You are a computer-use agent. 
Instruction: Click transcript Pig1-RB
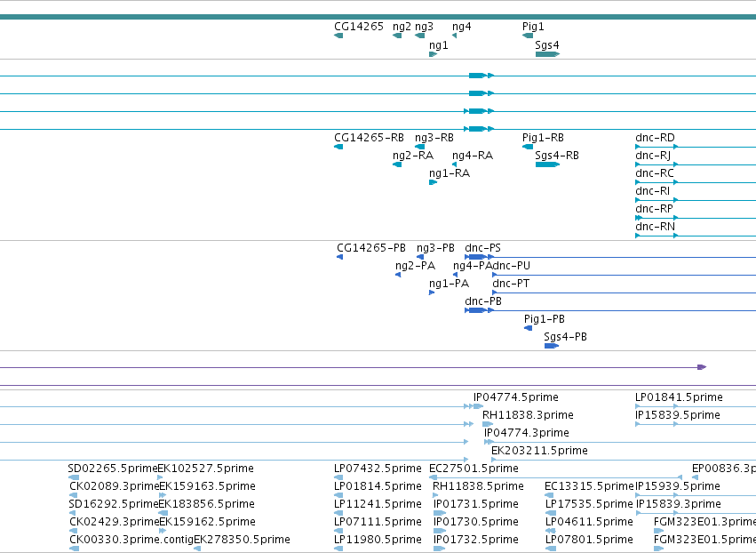coord(528,147)
